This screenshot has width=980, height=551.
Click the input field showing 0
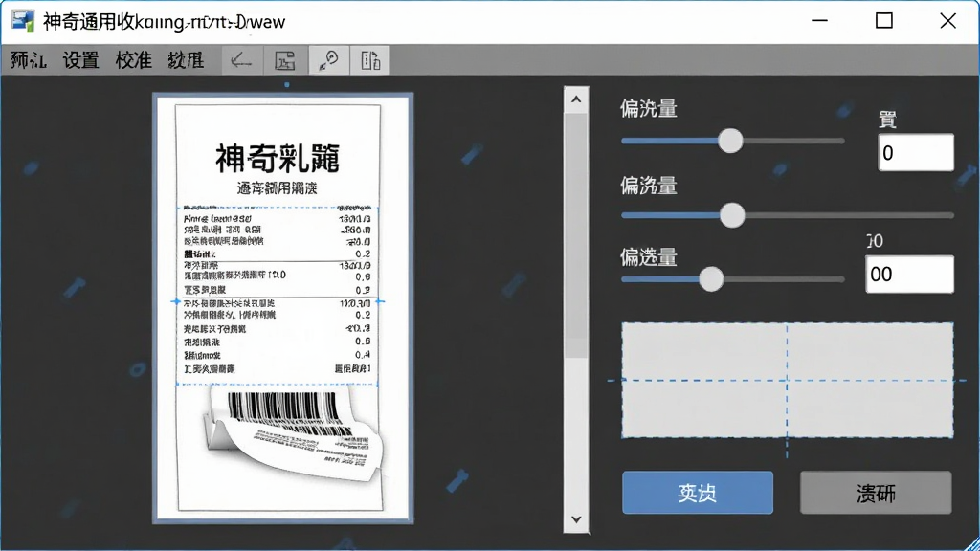[x=916, y=152]
